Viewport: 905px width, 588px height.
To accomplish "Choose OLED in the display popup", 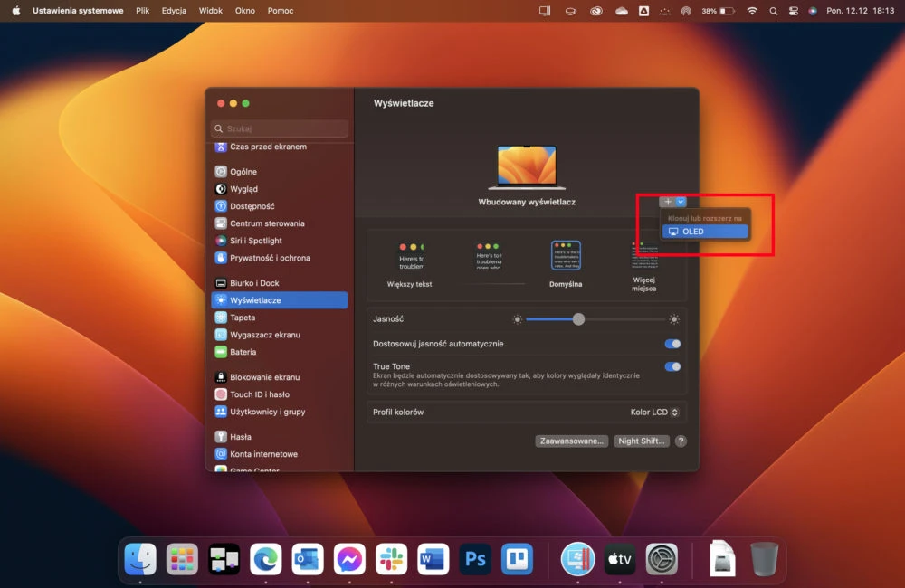I will 705,232.
